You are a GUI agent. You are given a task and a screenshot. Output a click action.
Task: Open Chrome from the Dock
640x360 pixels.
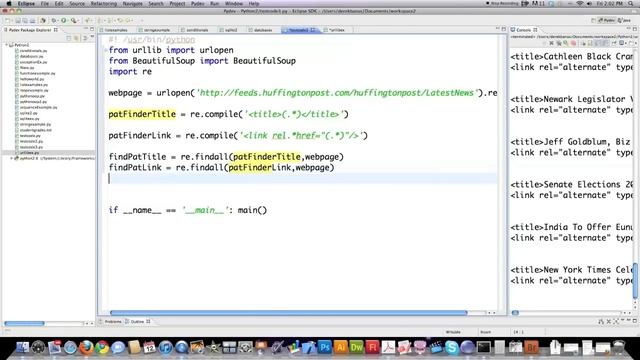click(102, 347)
